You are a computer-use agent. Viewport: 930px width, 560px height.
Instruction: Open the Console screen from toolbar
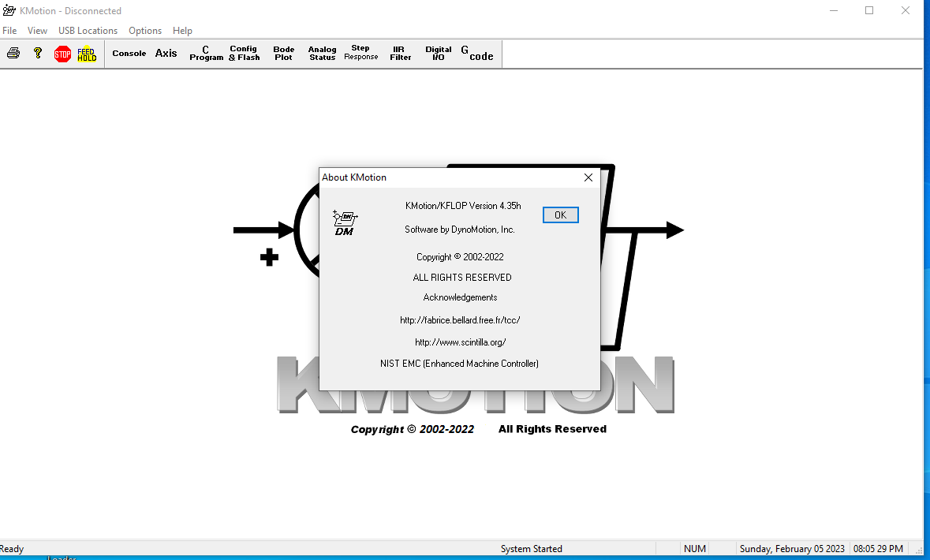(x=129, y=54)
